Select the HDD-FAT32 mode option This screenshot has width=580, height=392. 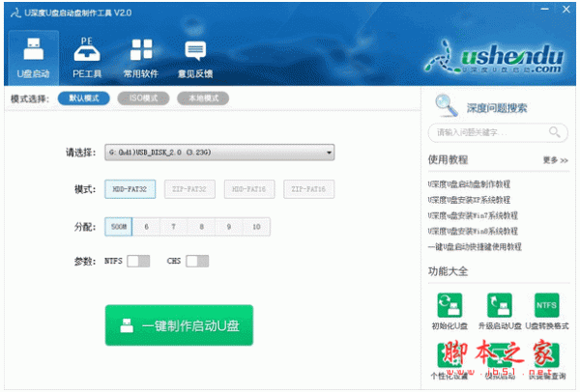pyautogui.click(x=130, y=189)
